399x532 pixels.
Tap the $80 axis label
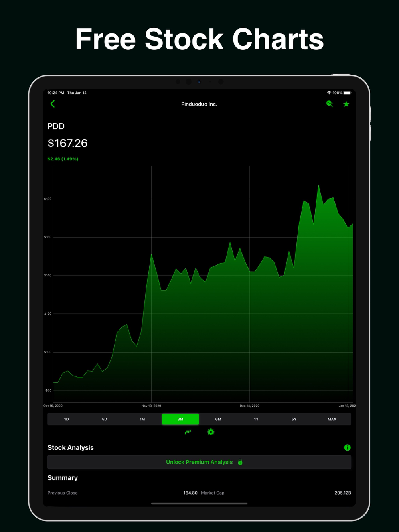[x=49, y=390]
